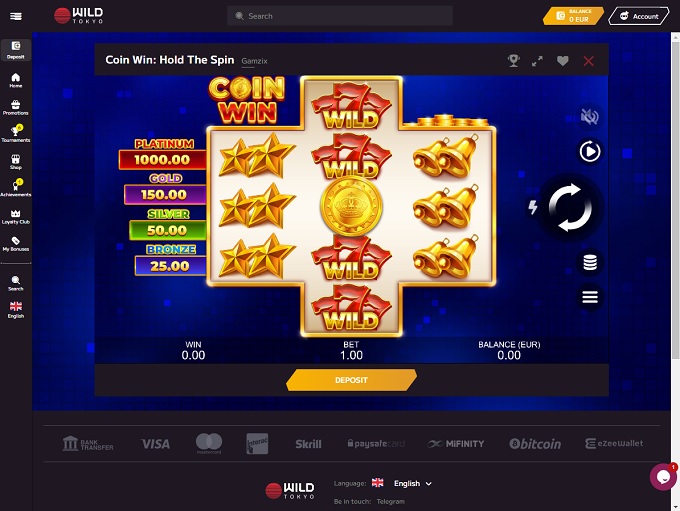Image resolution: width=680 pixels, height=511 pixels.
Task: Click the yellow Deposit button below game
Action: tap(351, 380)
